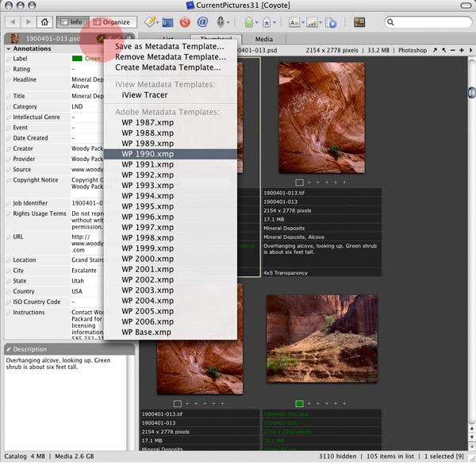Switch to the Media tab
This screenshot has height=465, width=476.
[263, 38]
